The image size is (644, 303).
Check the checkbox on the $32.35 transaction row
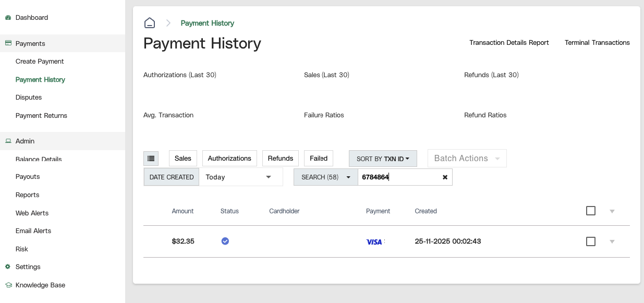591,241
